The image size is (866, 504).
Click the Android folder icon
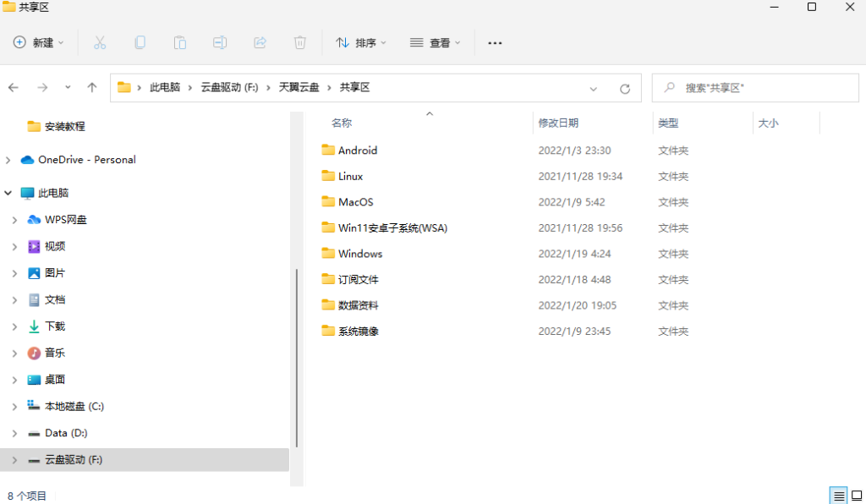pos(328,150)
